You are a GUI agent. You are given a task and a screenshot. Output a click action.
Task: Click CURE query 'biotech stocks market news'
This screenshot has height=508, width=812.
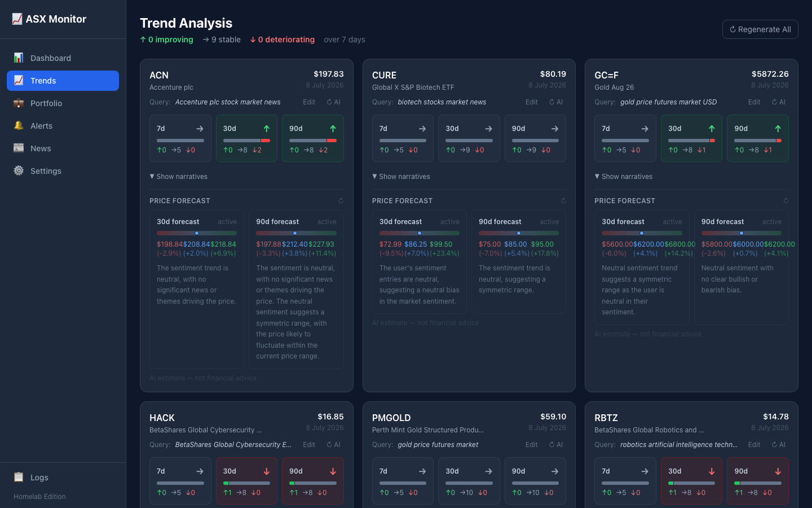point(442,102)
